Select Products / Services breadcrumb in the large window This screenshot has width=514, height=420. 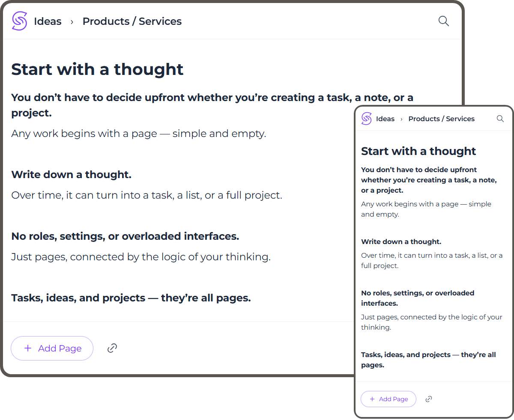point(132,21)
